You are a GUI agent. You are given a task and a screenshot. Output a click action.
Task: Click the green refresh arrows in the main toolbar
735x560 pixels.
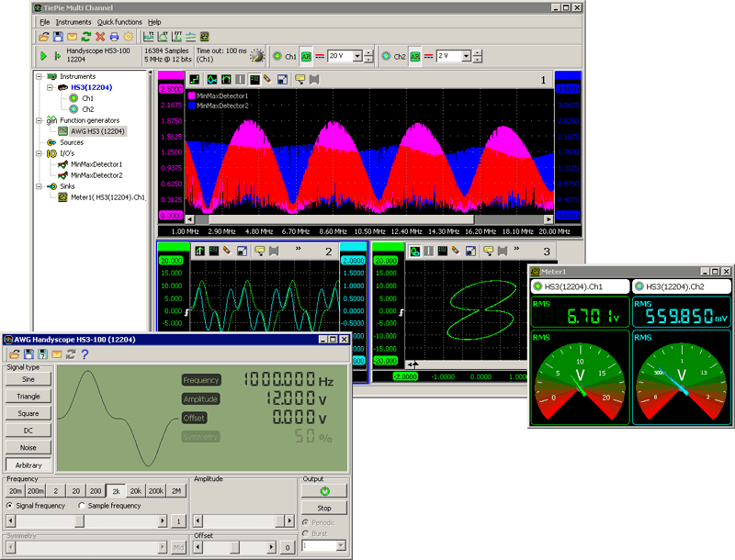click(x=85, y=37)
